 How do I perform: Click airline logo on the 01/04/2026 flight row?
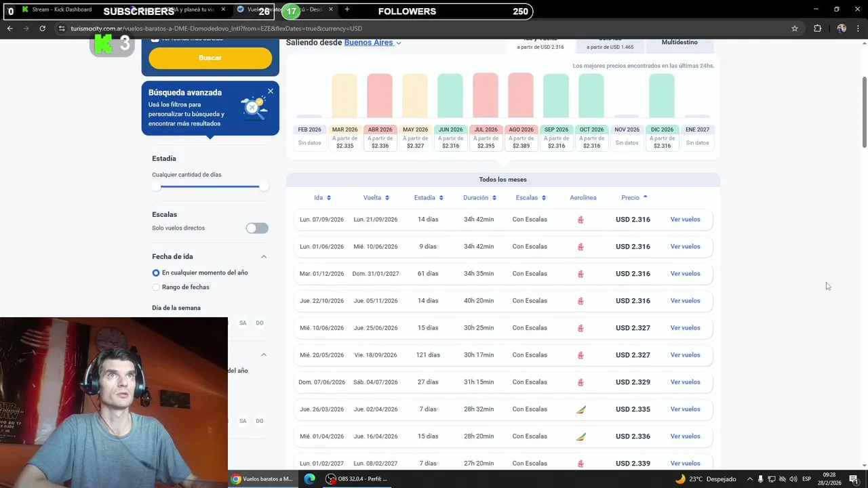pyautogui.click(x=580, y=436)
